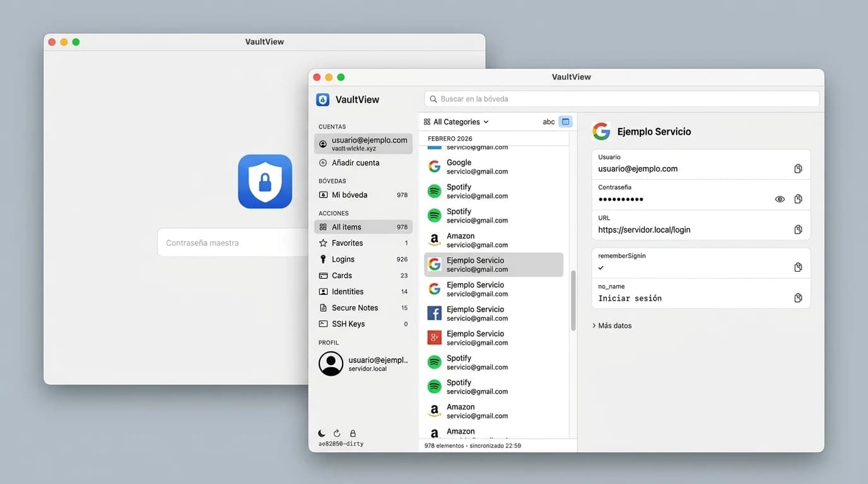Select the abc sort option
This screenshot has width=868, height=484.
point(549,122)
